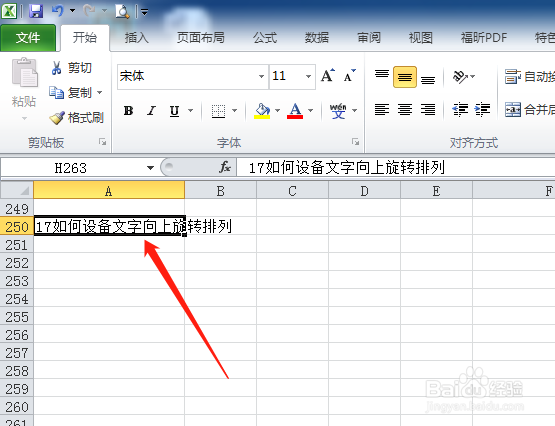555x426 pixels.
Task: Toggle Middle Align (highlighted)
Action: coord(405,76)
